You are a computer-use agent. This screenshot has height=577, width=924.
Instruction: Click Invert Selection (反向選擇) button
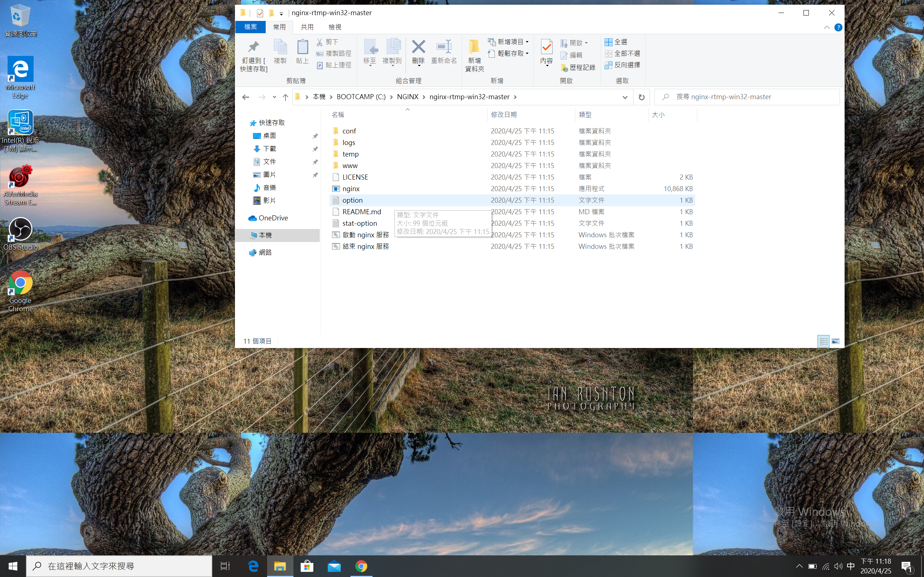tap(623, 65)
